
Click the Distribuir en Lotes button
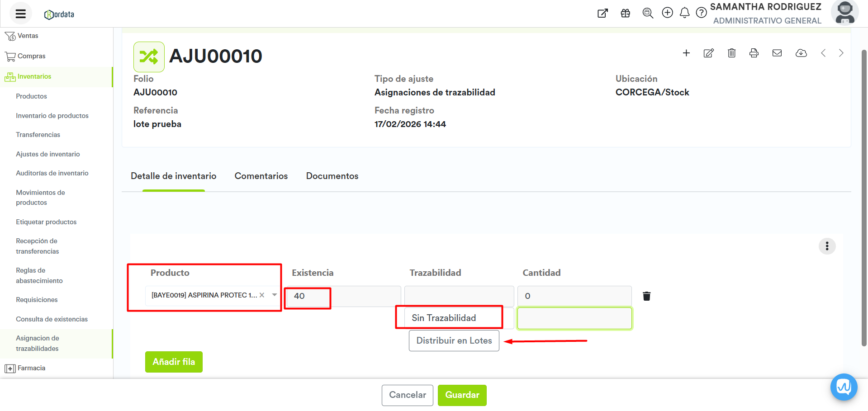pyautogui.click(x=454, y=340)
